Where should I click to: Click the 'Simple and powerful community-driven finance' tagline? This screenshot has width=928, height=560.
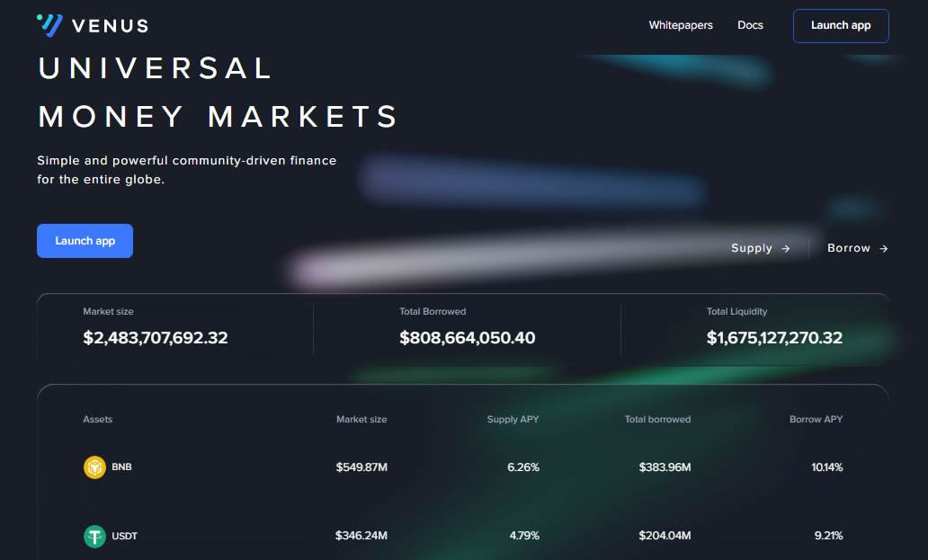[186, 161]
